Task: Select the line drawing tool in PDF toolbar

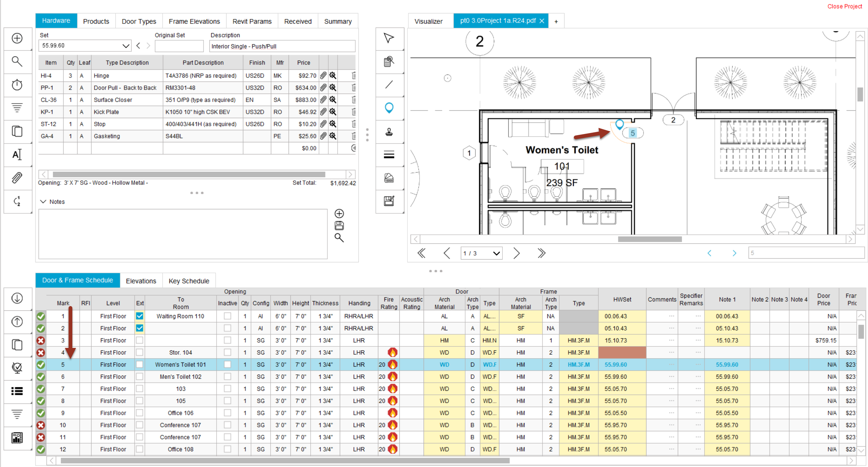Action: click(389, 85)
